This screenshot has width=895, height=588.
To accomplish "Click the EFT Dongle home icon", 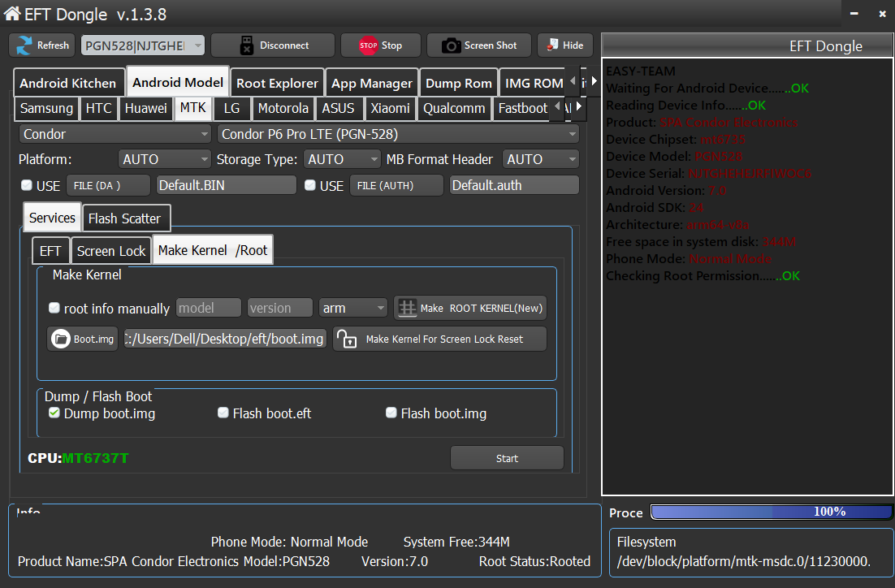I will point(12,13).
